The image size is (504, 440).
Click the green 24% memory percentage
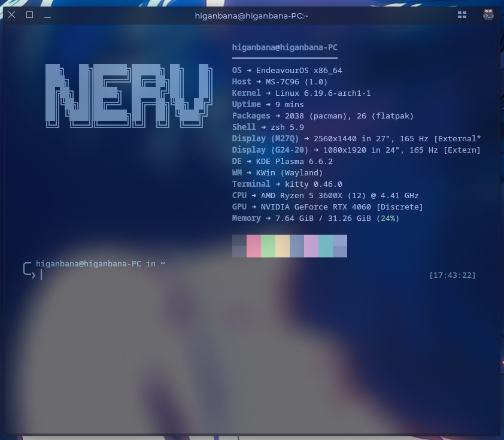(x=388, y=219)
